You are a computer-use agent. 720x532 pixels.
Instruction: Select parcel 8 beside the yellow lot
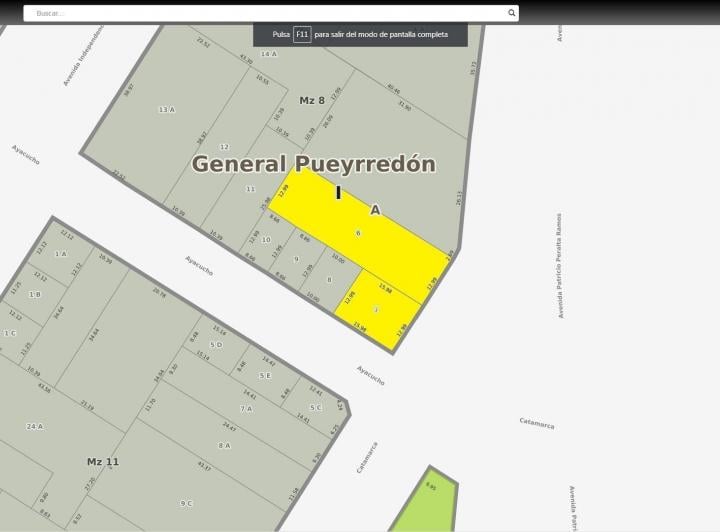329,280
